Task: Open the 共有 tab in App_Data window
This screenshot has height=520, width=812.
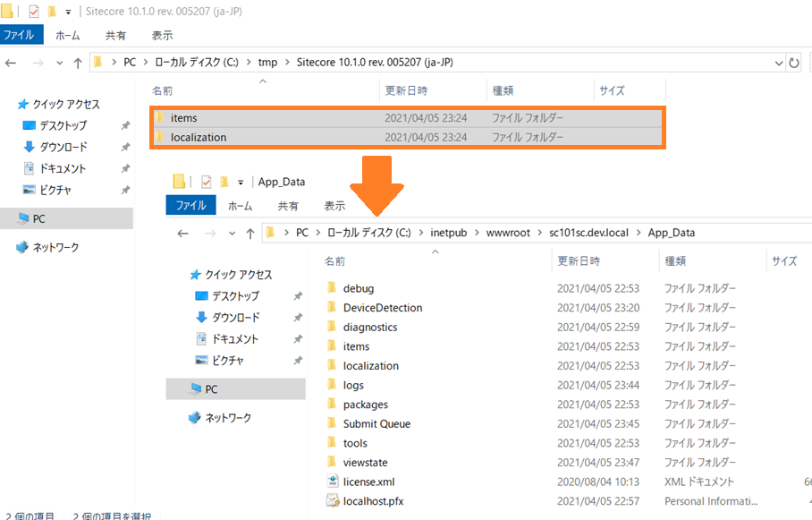Action: [x=288, y=206]
